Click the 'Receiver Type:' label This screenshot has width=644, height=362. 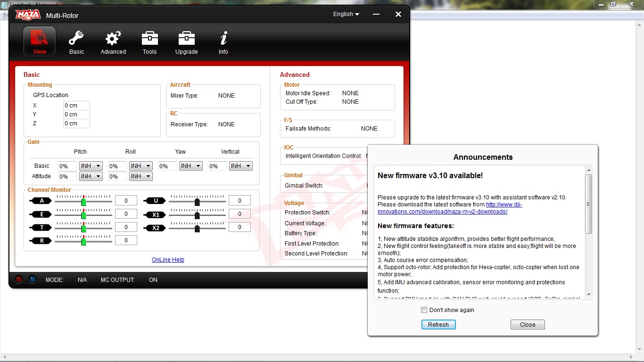click(189, 124)
